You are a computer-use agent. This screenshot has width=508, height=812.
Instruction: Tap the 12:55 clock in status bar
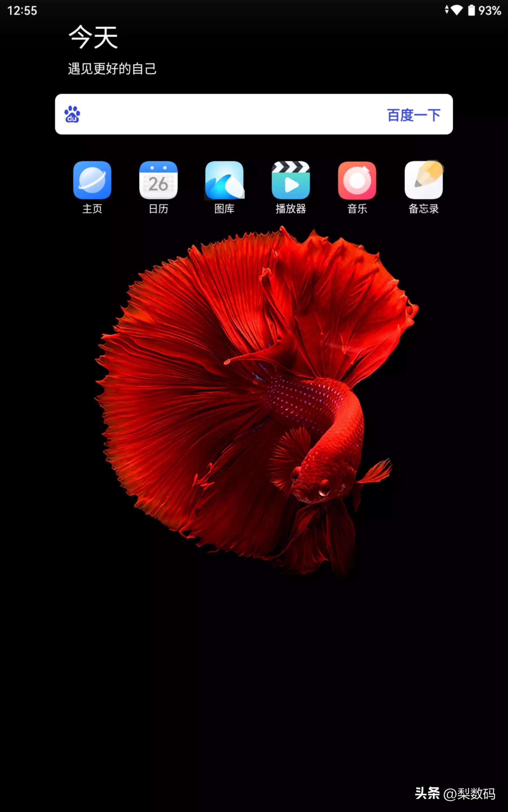pos(22,11)
